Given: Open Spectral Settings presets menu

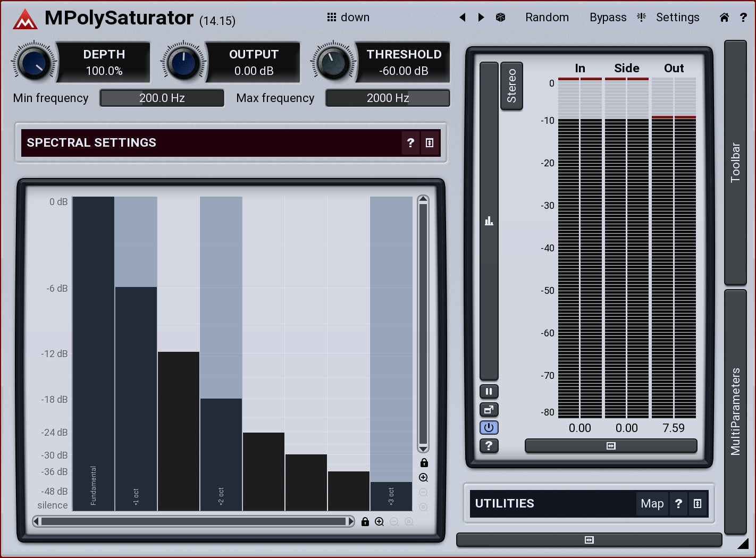Looking at the screenshot, I should point(430,143).
